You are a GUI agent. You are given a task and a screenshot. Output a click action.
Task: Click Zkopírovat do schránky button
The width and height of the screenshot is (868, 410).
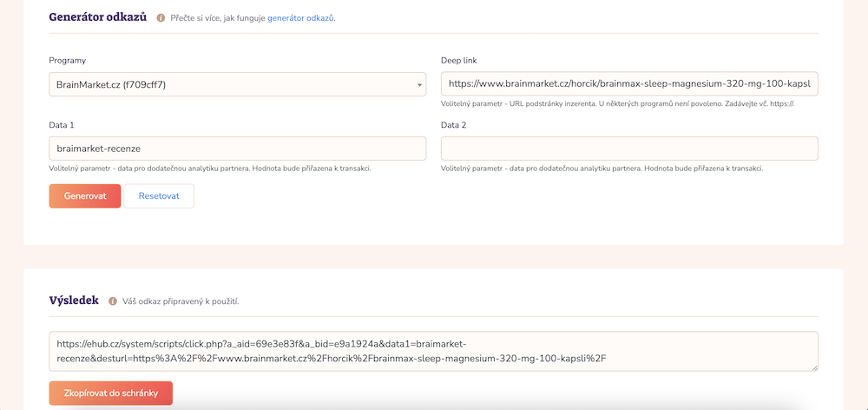point(111,393)
